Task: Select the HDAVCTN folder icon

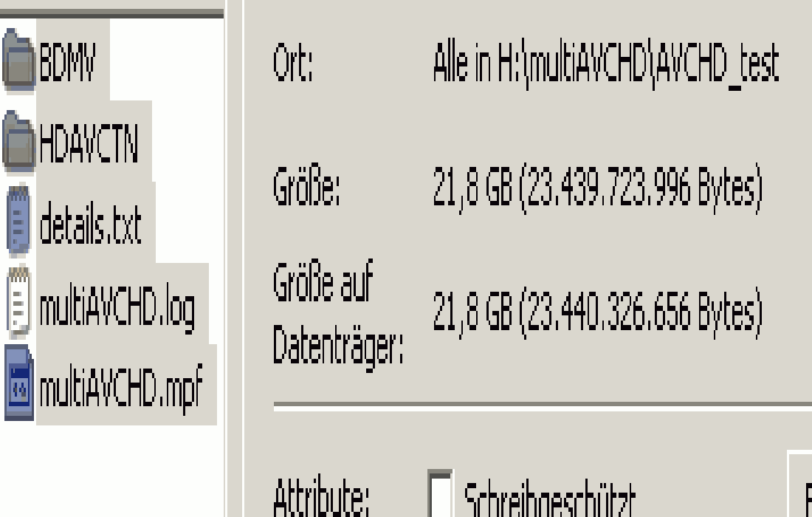Action: point(18,141)
